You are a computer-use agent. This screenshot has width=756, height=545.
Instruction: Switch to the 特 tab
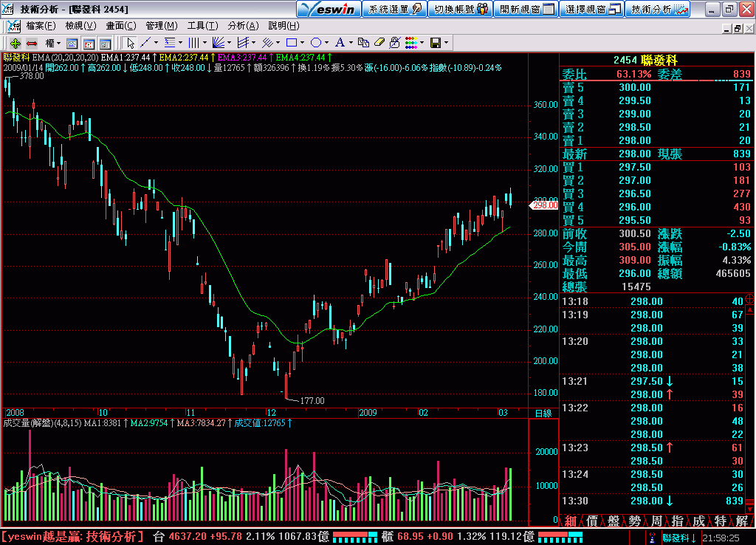point(721,521)
